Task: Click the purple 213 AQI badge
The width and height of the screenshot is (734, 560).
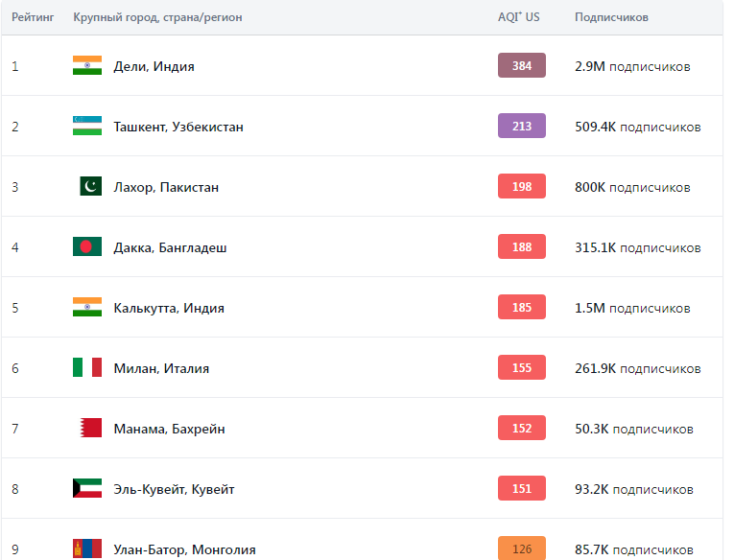Action: pos(522,127)
